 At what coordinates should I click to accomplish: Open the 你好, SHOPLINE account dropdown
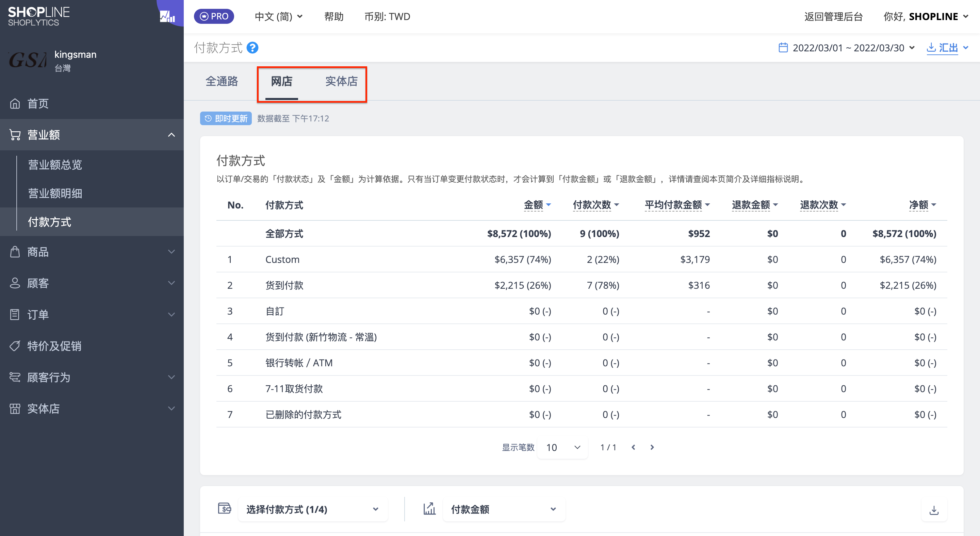click(x=925, y=17)
